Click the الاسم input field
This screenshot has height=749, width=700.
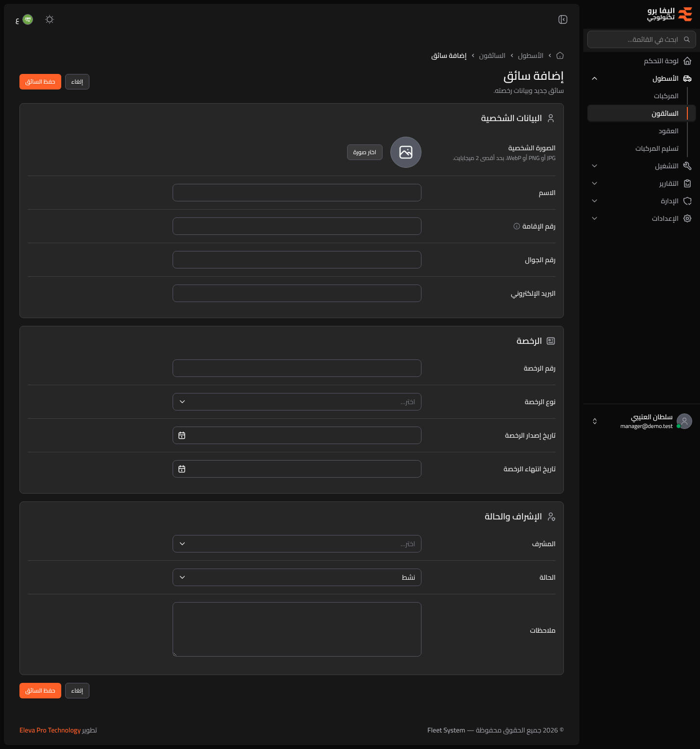pyautogui.click(x=297, y=193)
